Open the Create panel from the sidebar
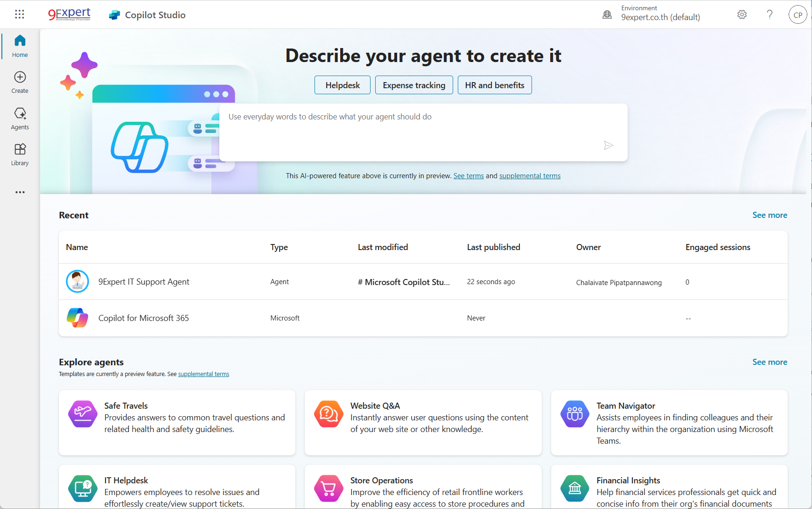The image size is (812, 509). tap(20, 82)
